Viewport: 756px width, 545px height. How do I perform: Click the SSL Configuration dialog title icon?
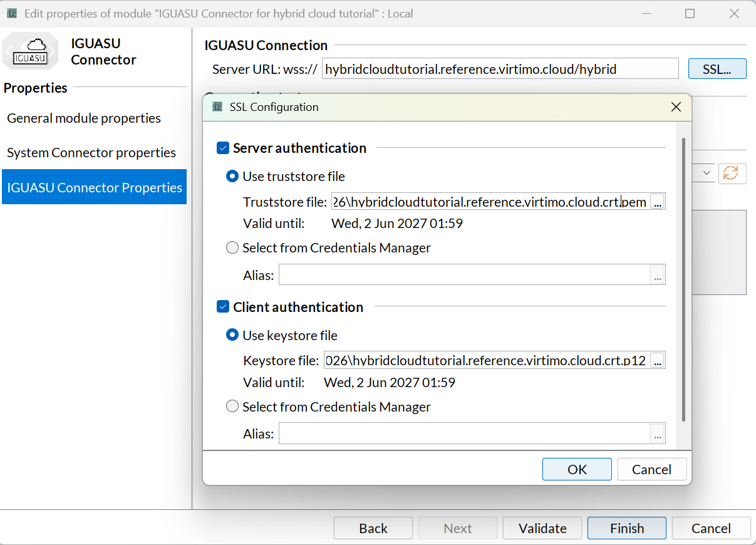(x=217, y=107)
